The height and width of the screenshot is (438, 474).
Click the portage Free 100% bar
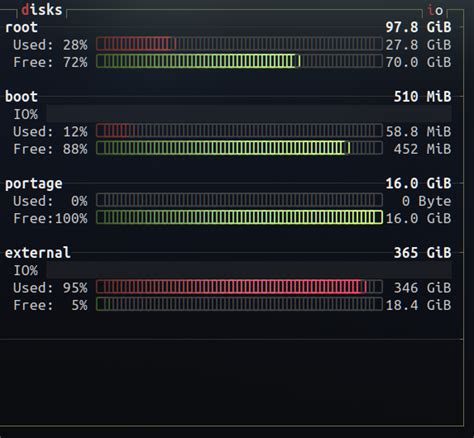click(x=239, y=218)
